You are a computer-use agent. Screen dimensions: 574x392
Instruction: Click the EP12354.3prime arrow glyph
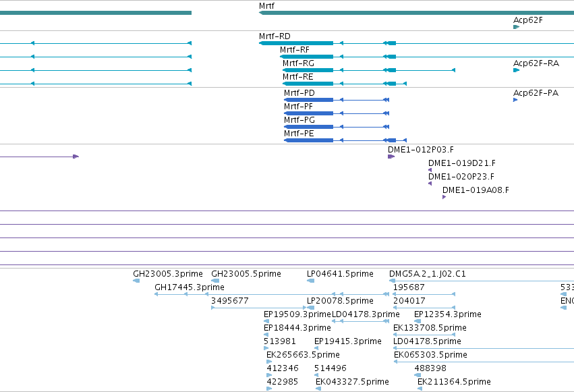[x=418, y=321]
